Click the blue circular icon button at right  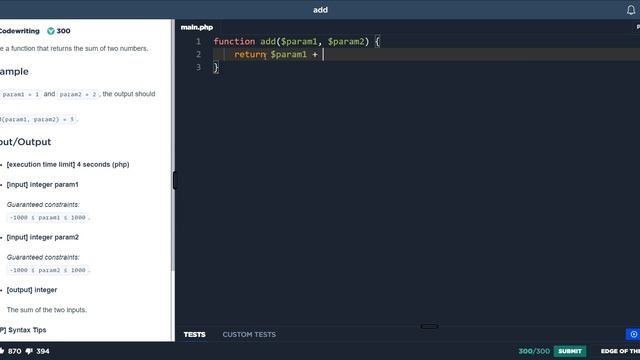[x=633, y=334]
